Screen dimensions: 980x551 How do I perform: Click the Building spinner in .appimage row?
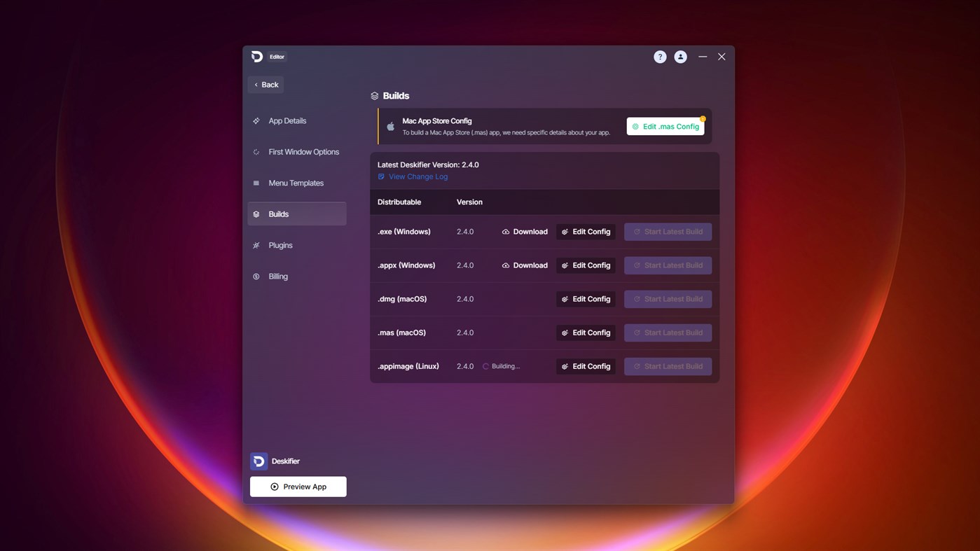[485, 366]
